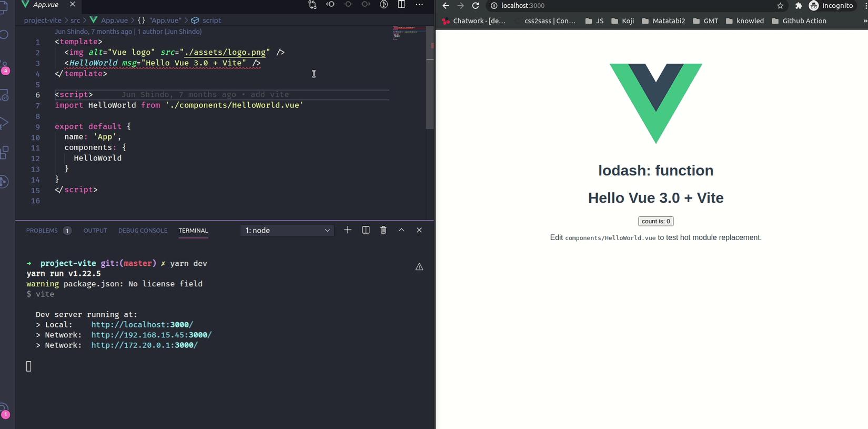Image resolution: width=868 pixels, height=429 pixels.
Task: Go back in the browser
Action: [446, 6]
